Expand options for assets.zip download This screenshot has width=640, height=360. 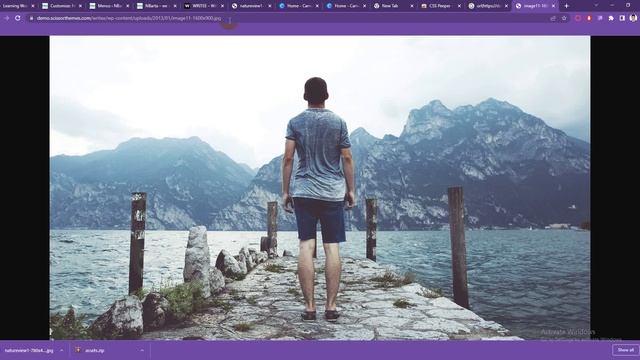tap(142, 350)
